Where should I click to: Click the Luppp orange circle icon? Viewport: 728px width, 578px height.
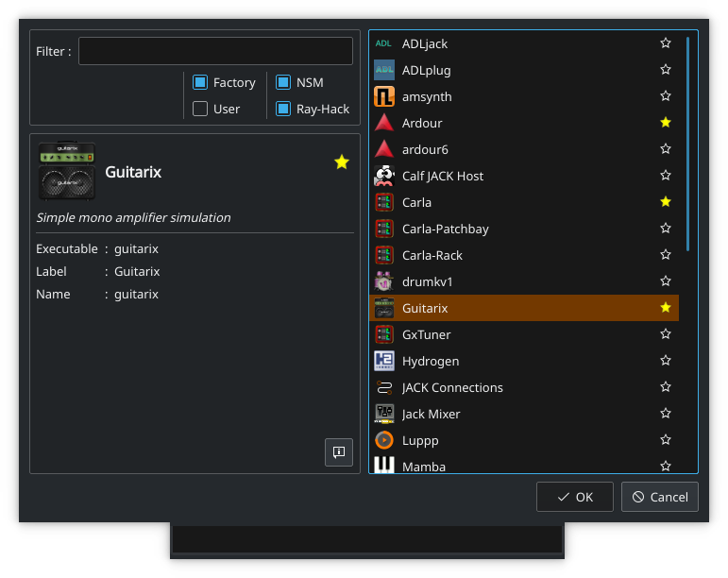pos(384,440)
